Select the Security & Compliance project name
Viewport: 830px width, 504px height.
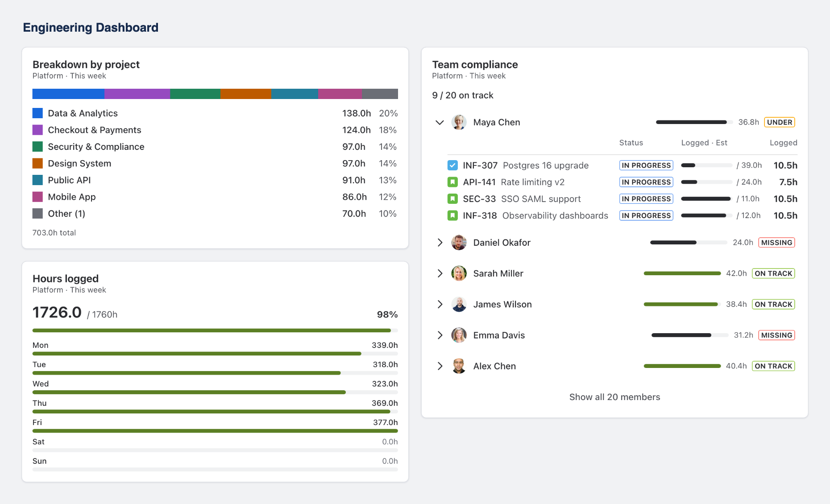point(96,147)
